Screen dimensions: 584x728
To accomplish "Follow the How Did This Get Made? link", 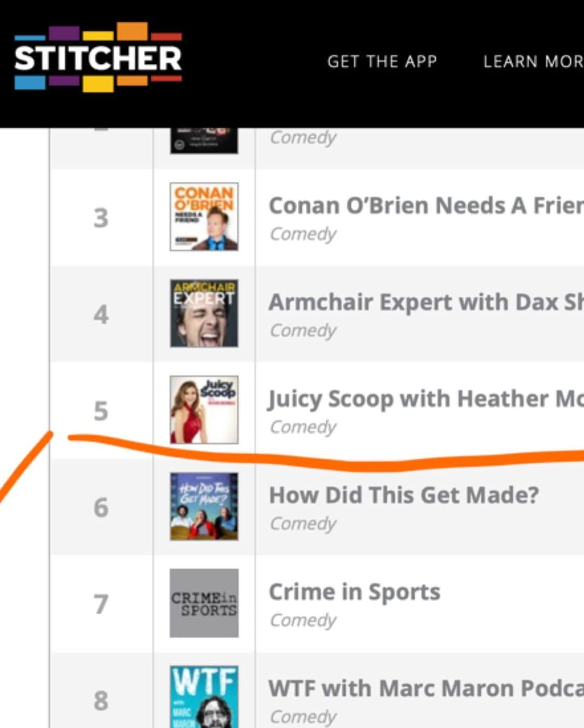I will point(404,495).
